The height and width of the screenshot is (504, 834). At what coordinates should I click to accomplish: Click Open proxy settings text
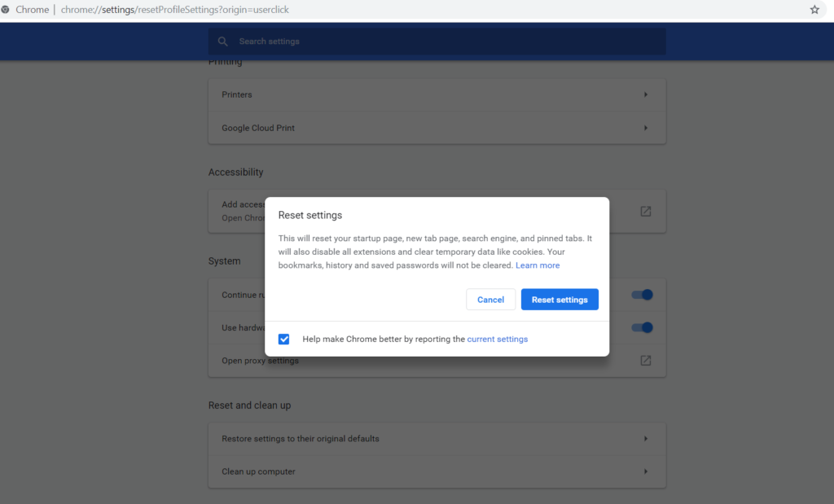pyautogui.click(x=260, y=361)
